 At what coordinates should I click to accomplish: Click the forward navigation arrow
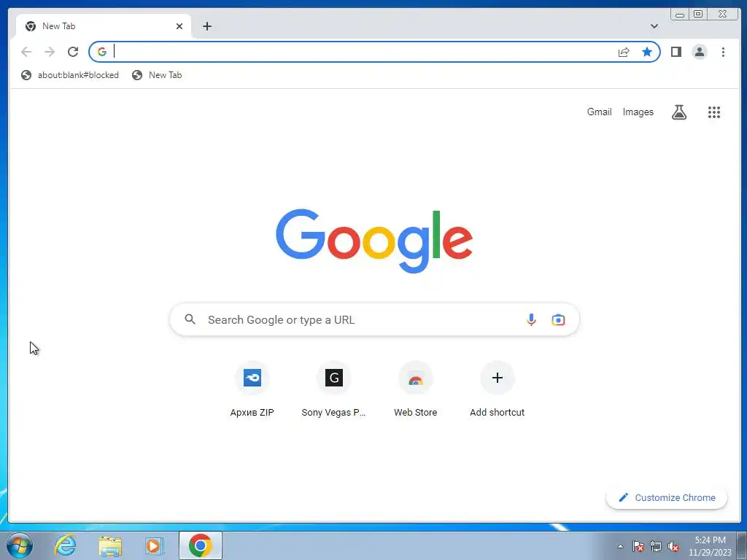coord(50,52)
